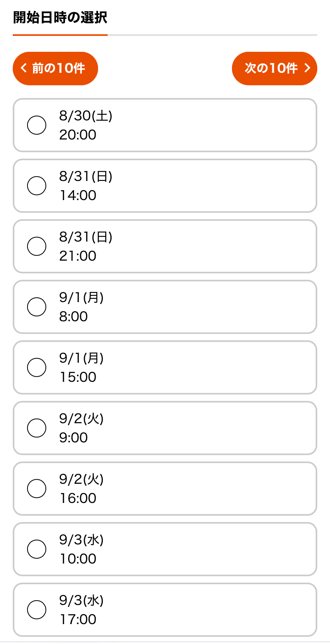The image size is (330, 644).
Task: Click the 16:00 time text under 9/2(火)
Action: [x=78, y=498]
